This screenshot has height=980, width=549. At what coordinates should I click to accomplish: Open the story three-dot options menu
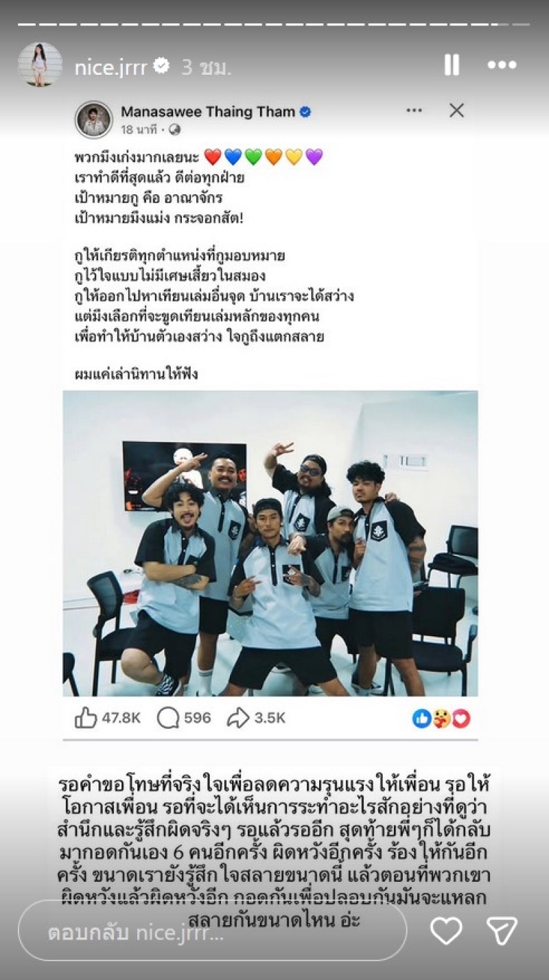pyautogui.click(x=502, y=65)
